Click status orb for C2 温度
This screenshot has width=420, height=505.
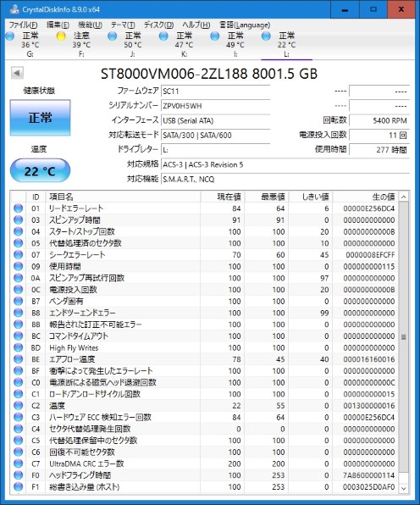click(x=19, y=406)
